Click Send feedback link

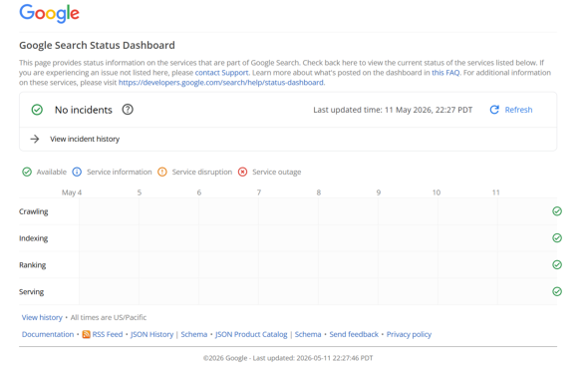354,334
